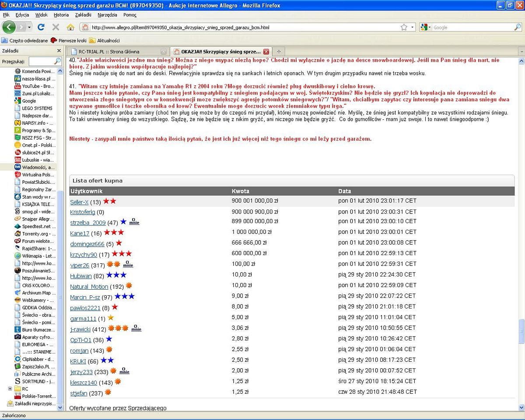The image size is (525, 420).
Task: Open the Zakładki menu
Action: pos(83,15)
